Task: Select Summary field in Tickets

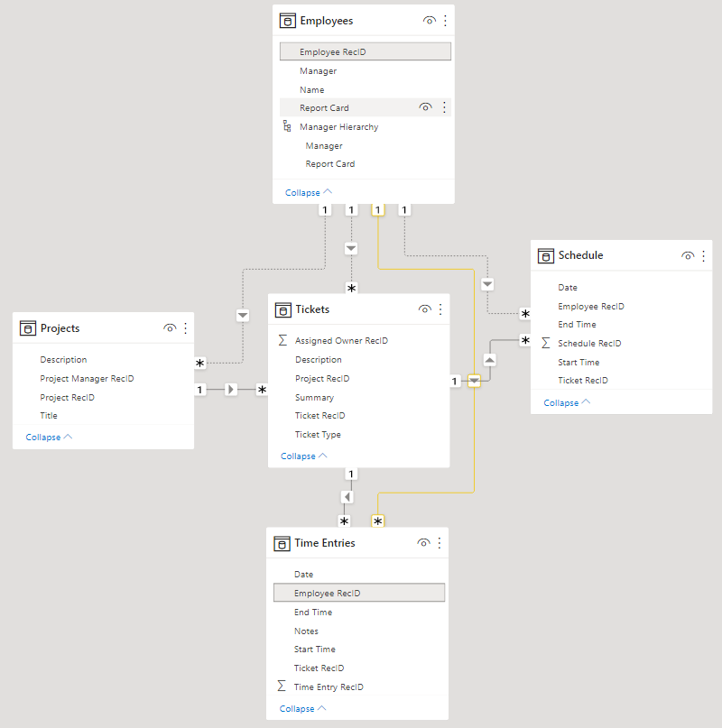Action: click(314, 398)
